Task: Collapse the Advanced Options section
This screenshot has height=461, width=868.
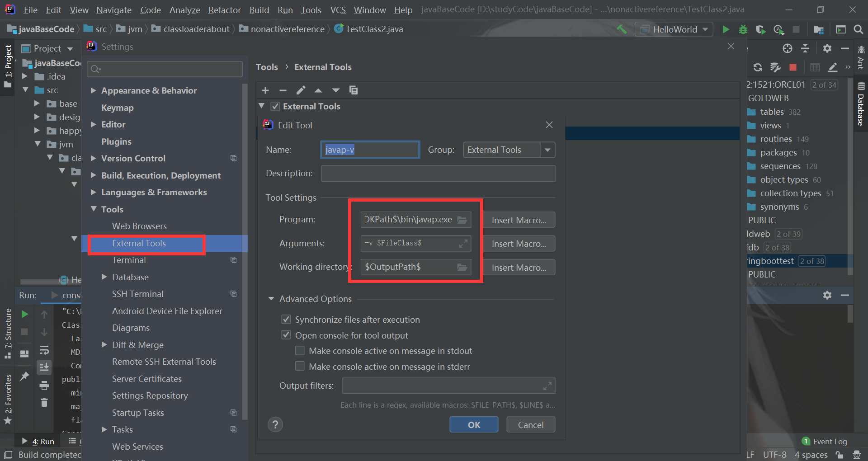Action: pos(271,299)
